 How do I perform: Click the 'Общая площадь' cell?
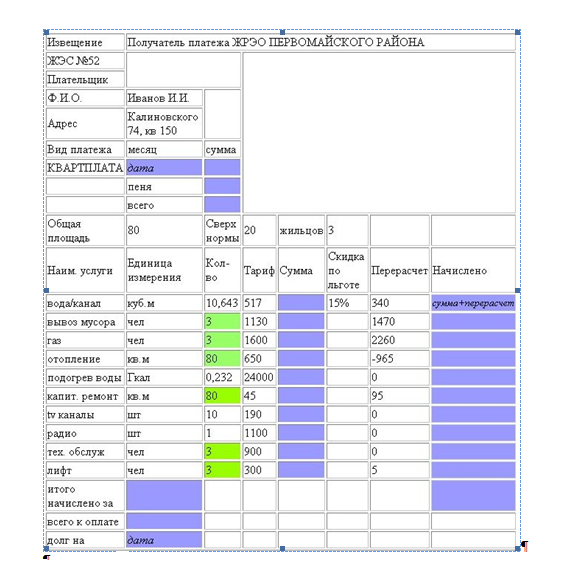pos(85,230)
